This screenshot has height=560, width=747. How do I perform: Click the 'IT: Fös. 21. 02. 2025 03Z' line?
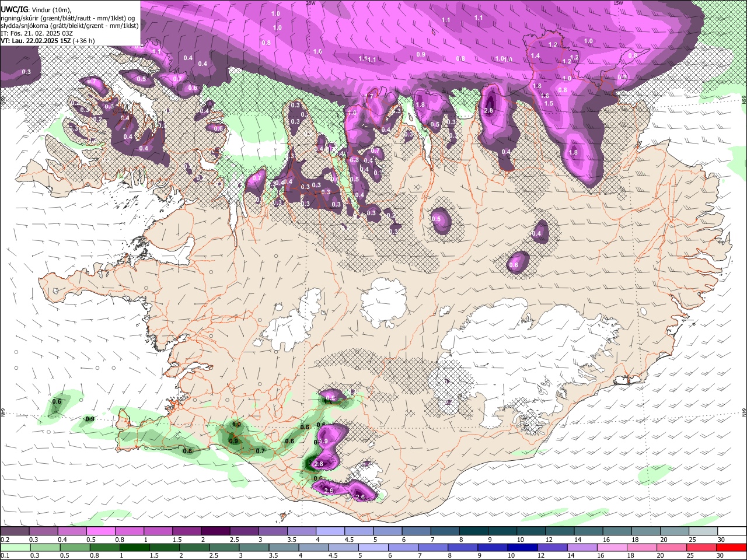point(37,33)
